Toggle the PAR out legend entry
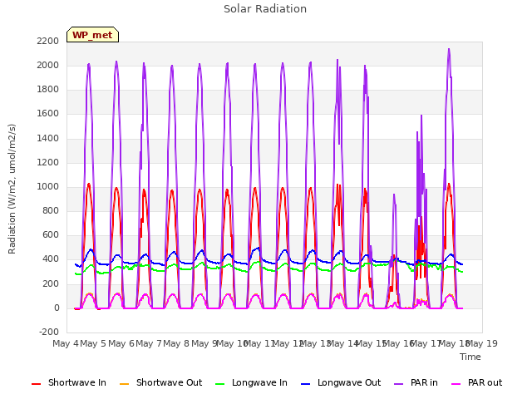 (x=476, y=382)
